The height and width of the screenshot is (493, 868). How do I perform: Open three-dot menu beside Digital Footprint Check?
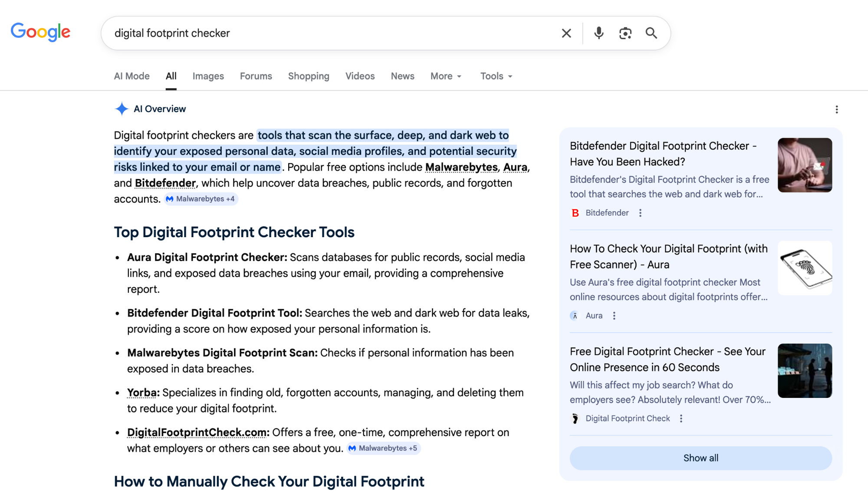(x=681, y=418)
